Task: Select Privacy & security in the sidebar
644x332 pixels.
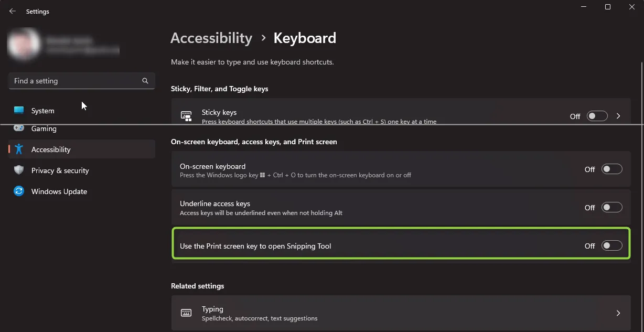Action: click(x=59, y=170)
